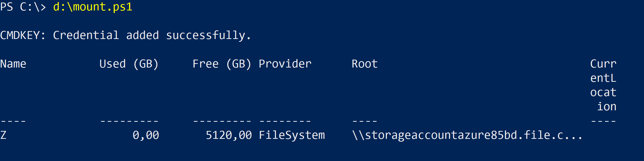Click the dashes under Used (GB)
This screenshot has height=161, width=644.
[x=129, y=121]
